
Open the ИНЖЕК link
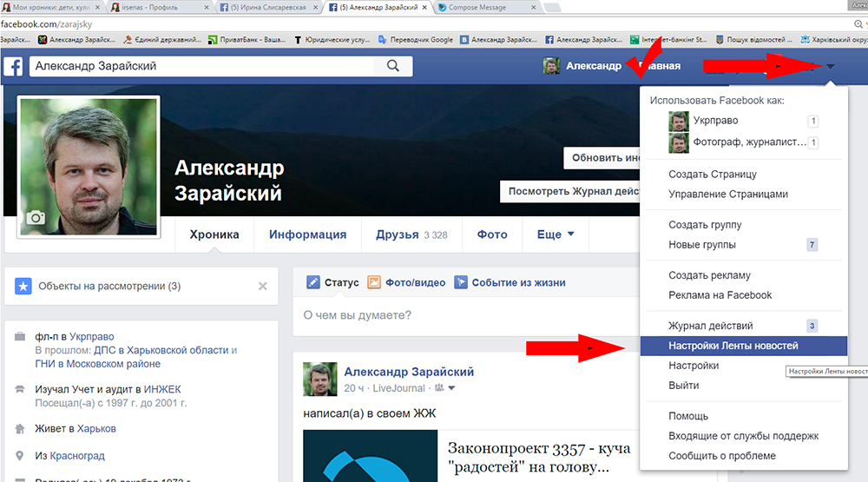tap(162, 389)
